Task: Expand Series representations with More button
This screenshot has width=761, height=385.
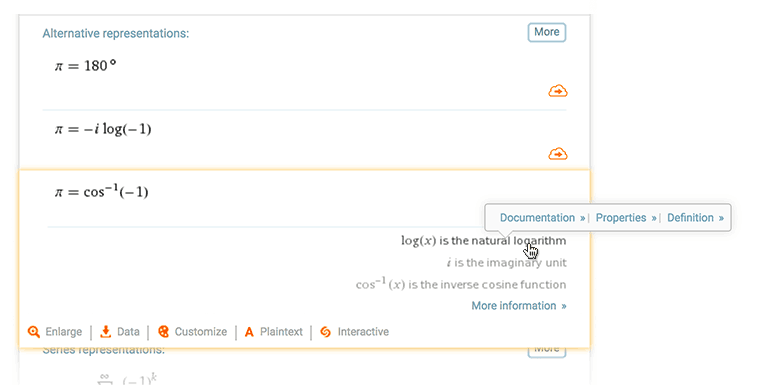Action: [x=546, y=351]
